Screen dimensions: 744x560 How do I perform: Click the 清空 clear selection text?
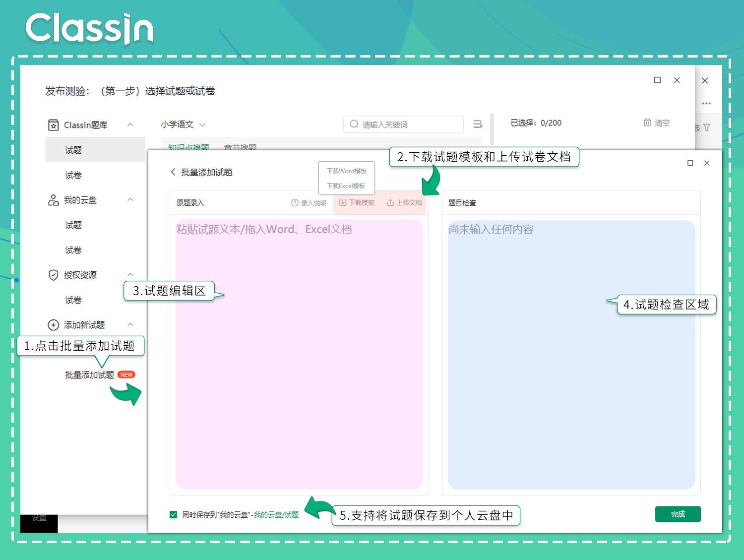tap(662, 123)
